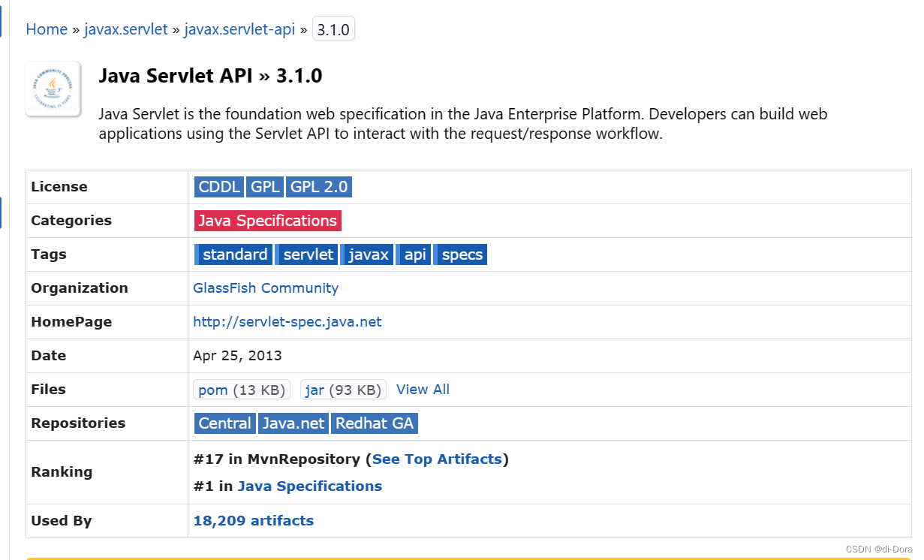Click the Files row label
This screenshot has width=924, height=560.
(49, 390)
